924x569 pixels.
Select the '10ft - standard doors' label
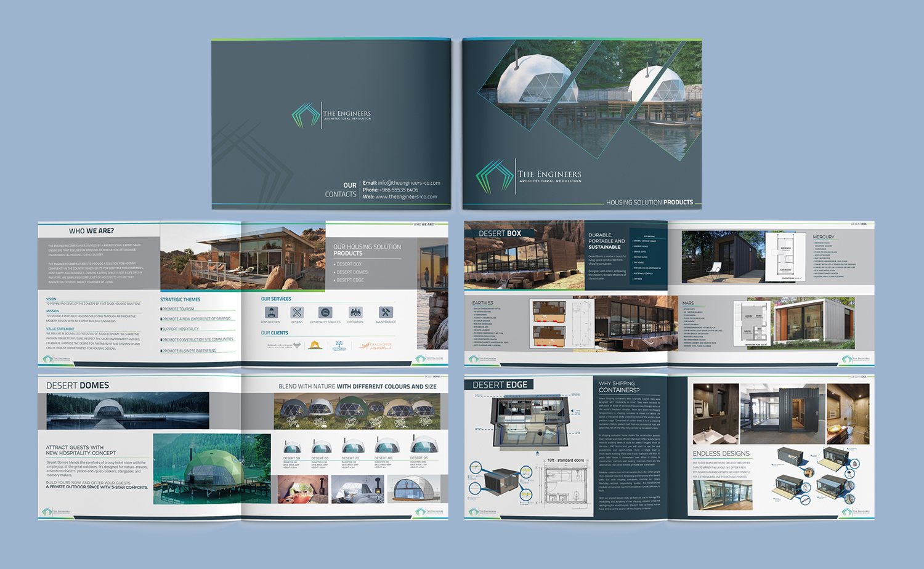click(565, 460)
